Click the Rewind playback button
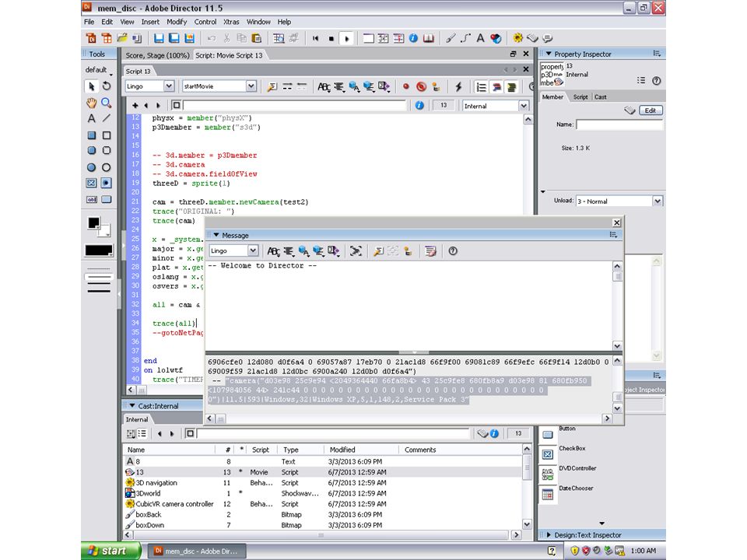This screenshot has width=747, height=560. [x=315, y=39]
